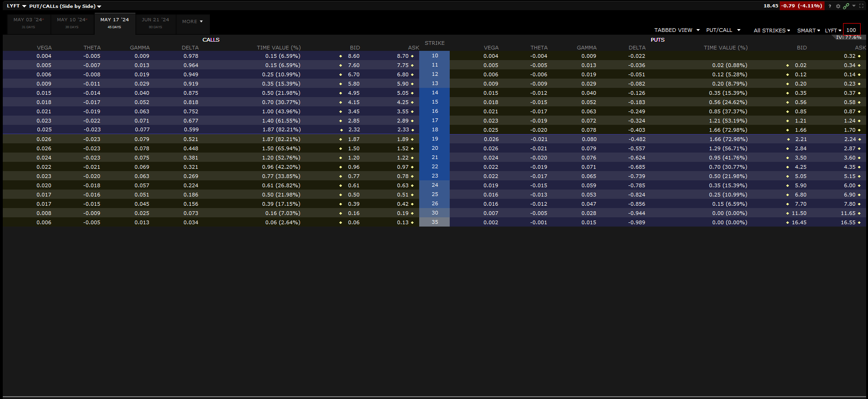The width and height of the screenshot is (868, 399).
Task: Open the MORE expirations dropdown
Action: pos(192,22)
